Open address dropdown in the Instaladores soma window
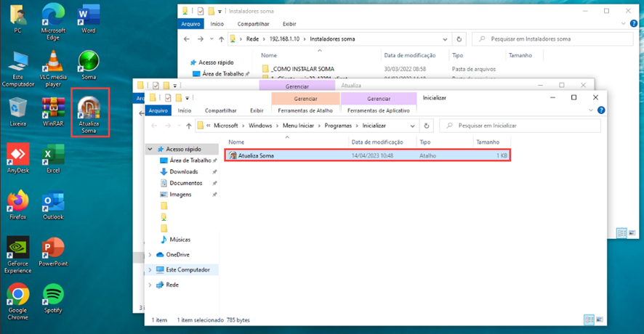Screen dimensions: 644x334 click(445, 39)
